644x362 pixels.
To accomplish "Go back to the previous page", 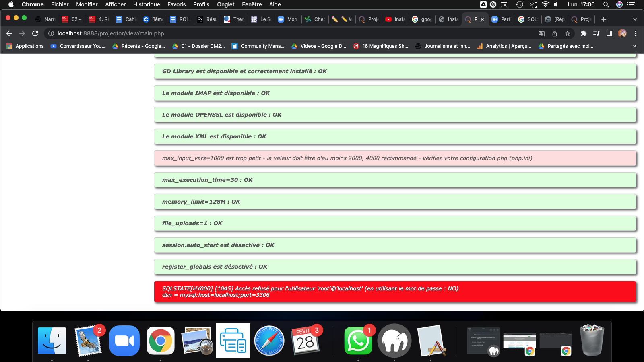I will click(x=9, y=33).
